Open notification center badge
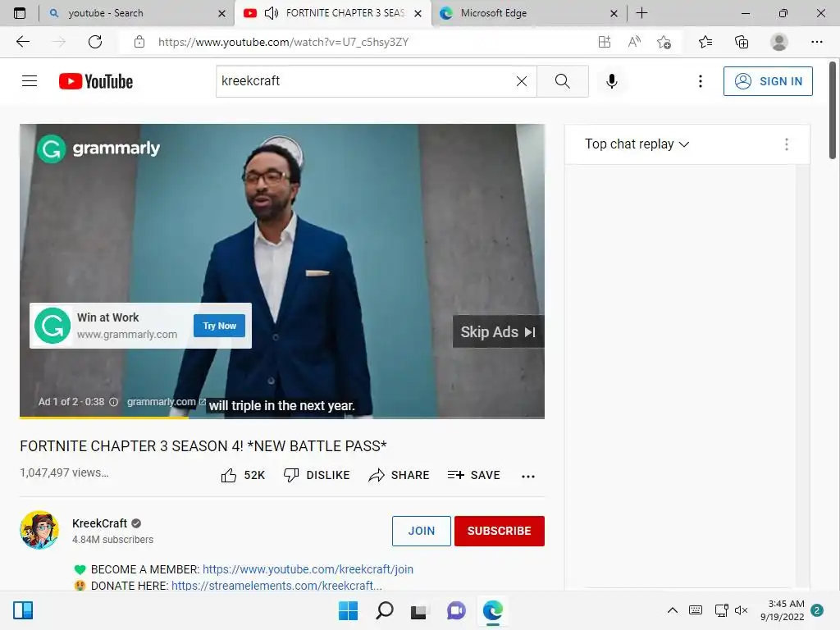The height and width of the screenshot is (630, 840). tap(817, 610)
